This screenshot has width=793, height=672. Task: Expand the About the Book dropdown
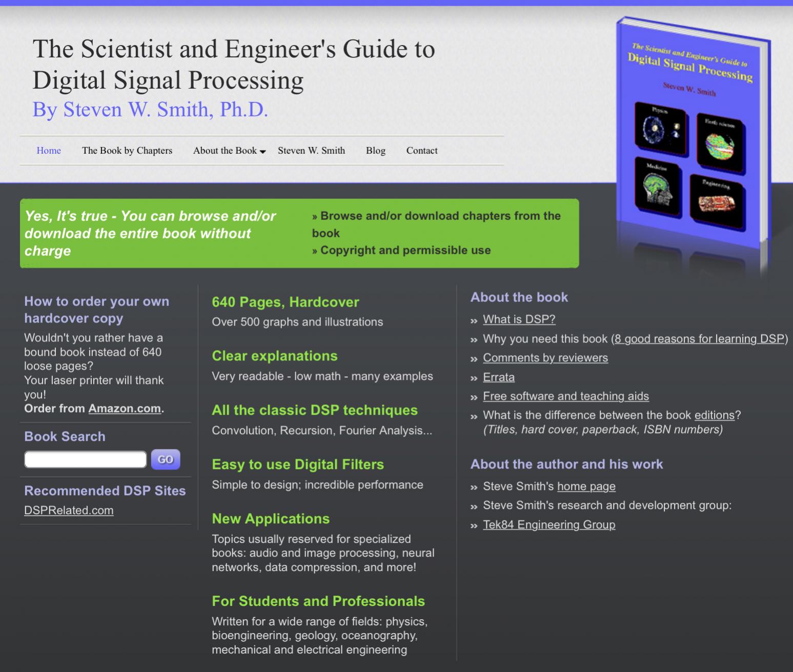tap(229, 150)
